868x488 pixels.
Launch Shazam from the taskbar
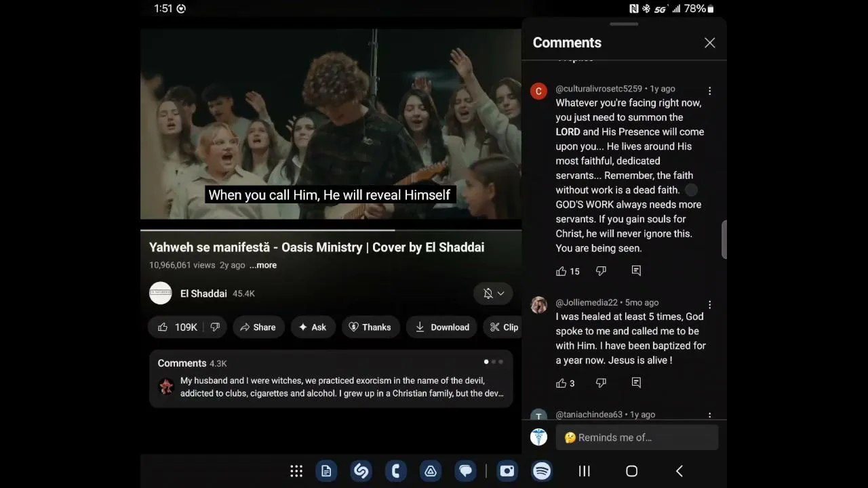point(361,471)
